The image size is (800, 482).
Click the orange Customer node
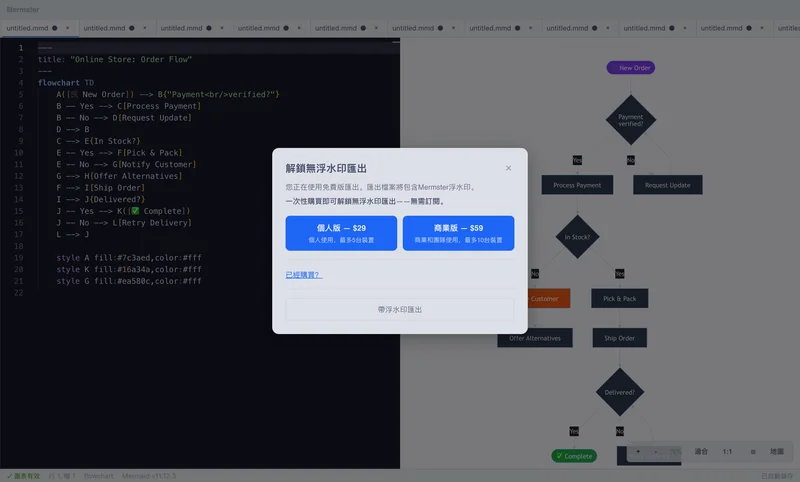tap(548, 298)
